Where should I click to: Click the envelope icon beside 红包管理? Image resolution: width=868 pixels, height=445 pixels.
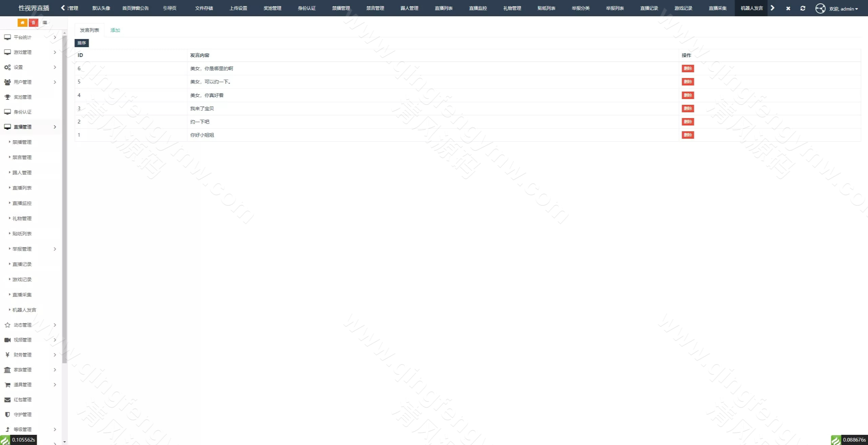coord(7,400)
